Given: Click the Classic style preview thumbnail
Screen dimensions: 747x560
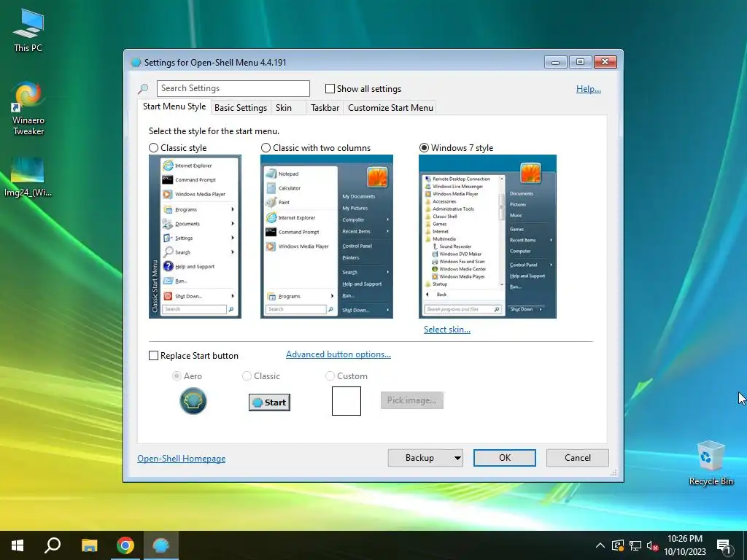Looking at the screenshot, I should click(195, 237).
